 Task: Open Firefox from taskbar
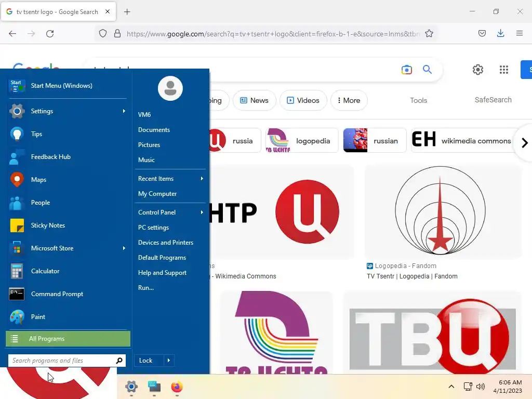(x=177, y=387)
